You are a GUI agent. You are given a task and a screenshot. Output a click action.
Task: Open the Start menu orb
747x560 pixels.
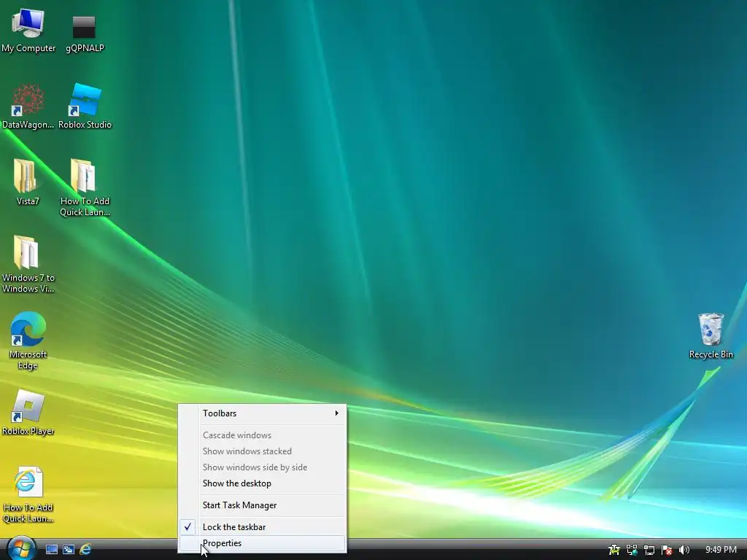(x=21, y=548)
